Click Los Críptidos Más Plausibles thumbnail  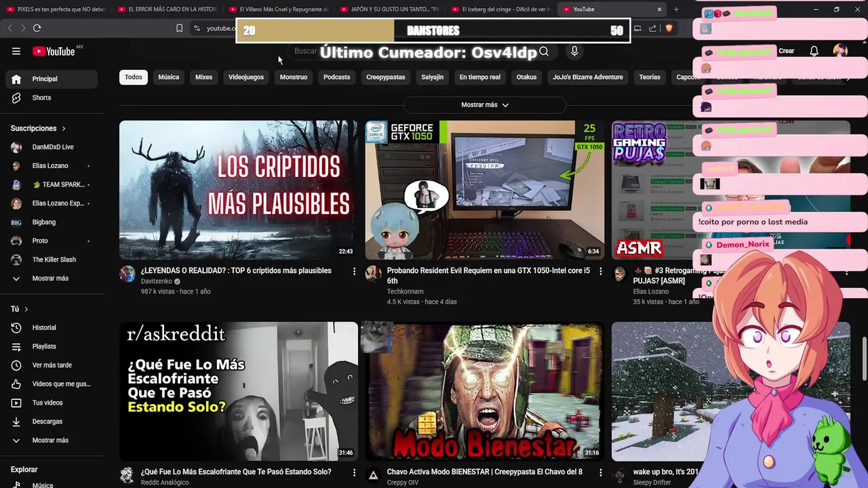tap(239, 190)
